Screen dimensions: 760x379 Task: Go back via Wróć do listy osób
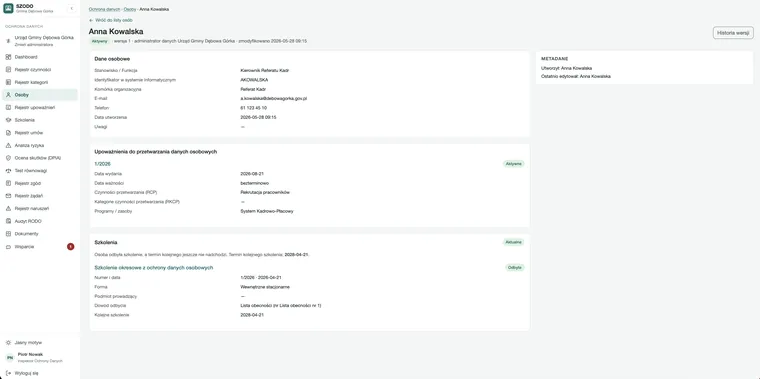click(x=111, y=20)
